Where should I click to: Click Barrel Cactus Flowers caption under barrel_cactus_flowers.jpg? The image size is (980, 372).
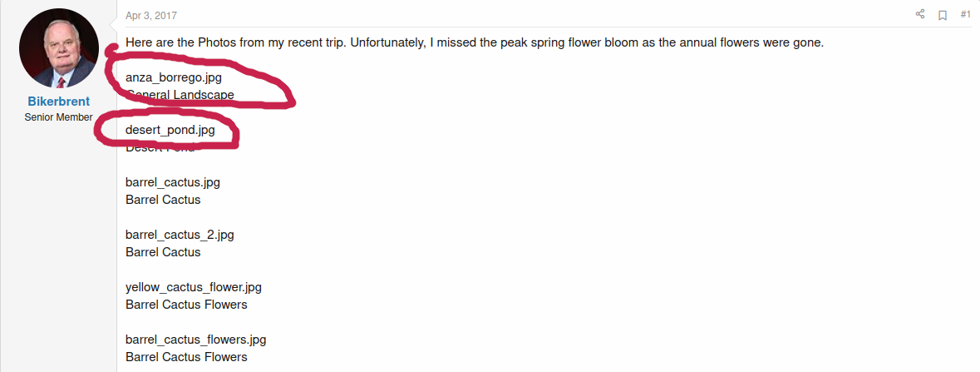point(186,357)
